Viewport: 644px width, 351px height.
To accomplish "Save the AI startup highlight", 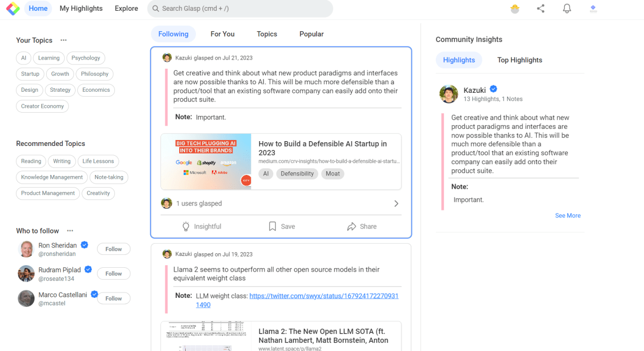I will pos(282,226).
